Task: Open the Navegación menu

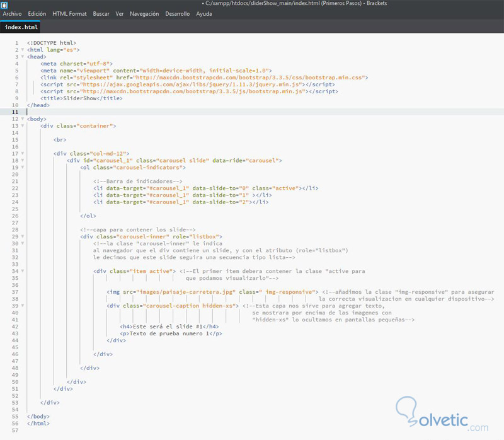Action: (x=144, y=13)
